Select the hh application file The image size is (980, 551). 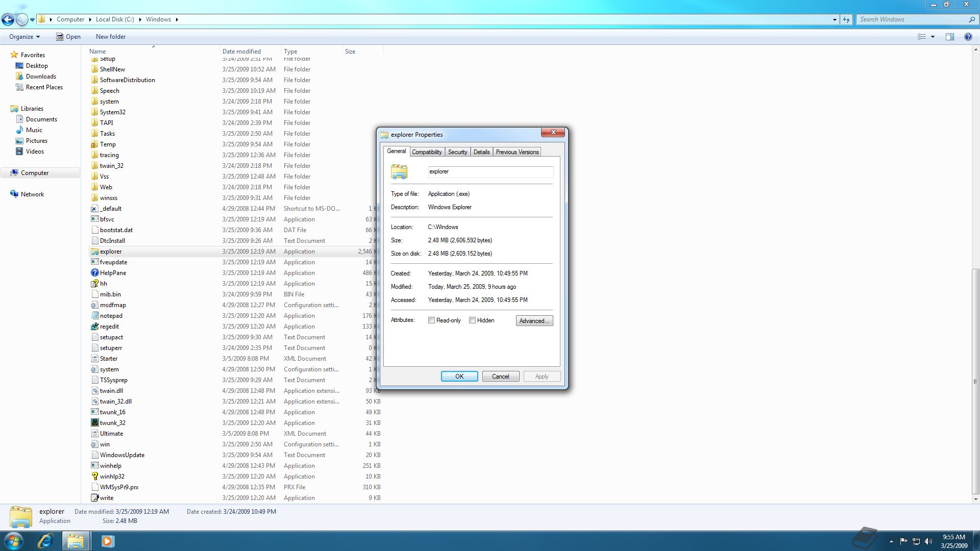coord(104,284)
